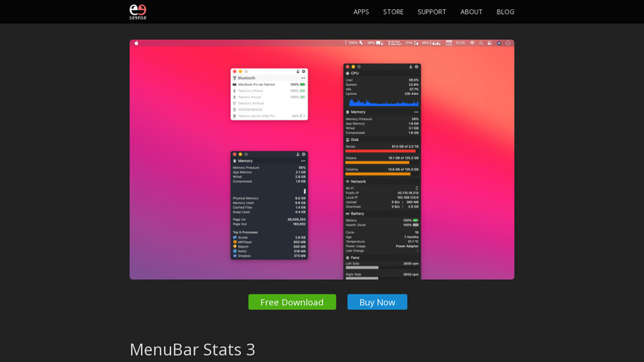The image size is (644, 362).
Task: Click the Battery section icon
Action: [347, 214]
